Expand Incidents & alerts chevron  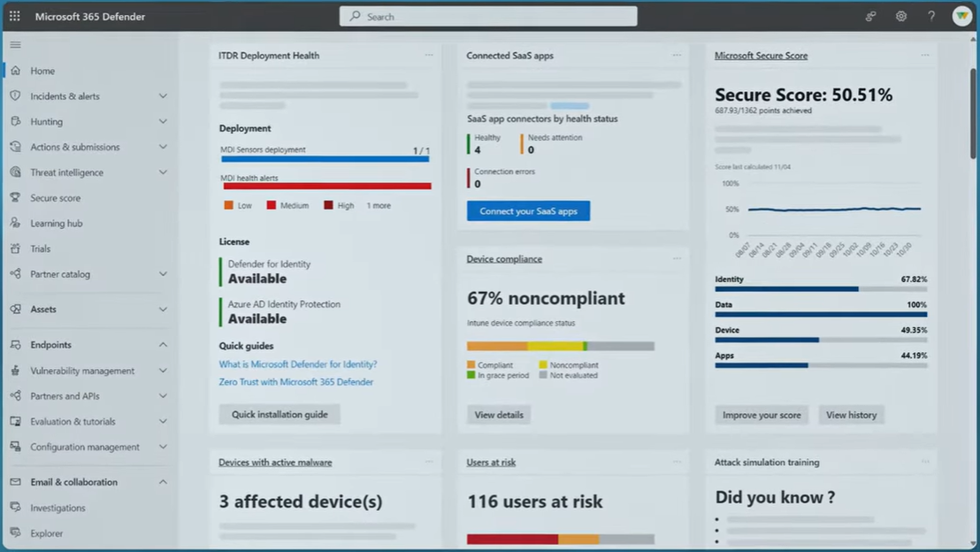pos(163,96)
